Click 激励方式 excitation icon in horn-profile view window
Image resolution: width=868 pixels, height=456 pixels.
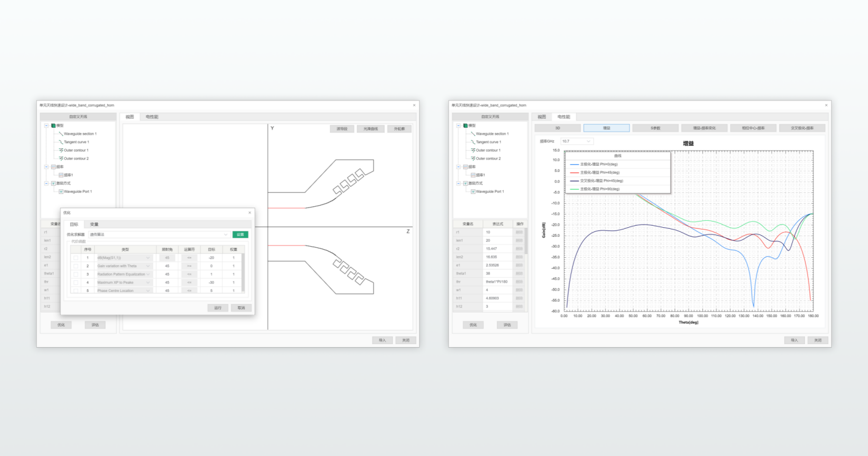[53, 184]
